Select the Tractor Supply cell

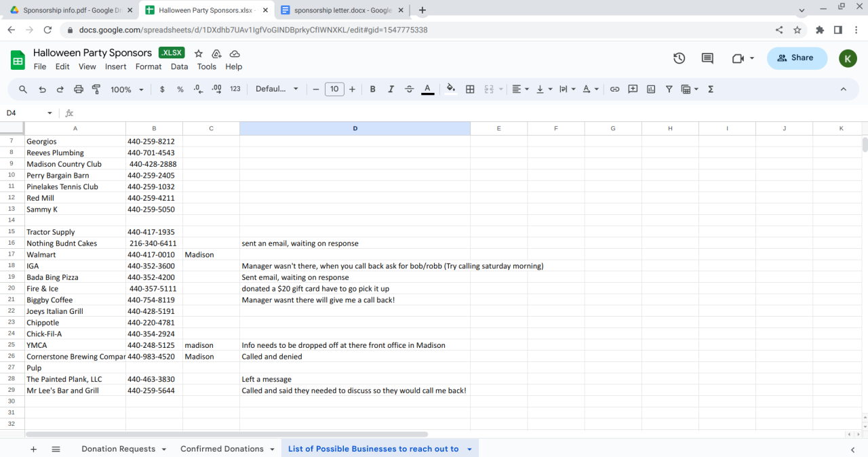pos(75,232)
